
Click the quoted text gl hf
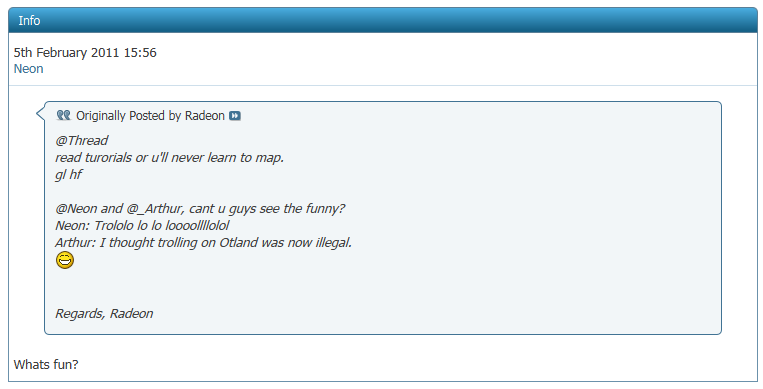point(69,175)
